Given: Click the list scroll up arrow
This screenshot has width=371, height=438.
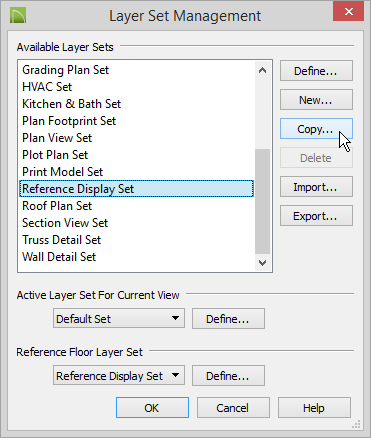Looking at the screenshot, I should pos(262,70).
